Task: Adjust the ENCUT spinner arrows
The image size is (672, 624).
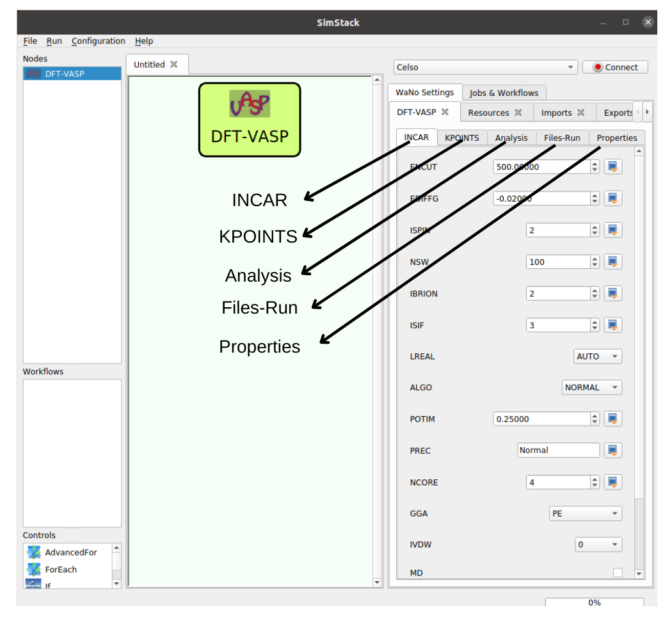Action: [x=595, y=166]
